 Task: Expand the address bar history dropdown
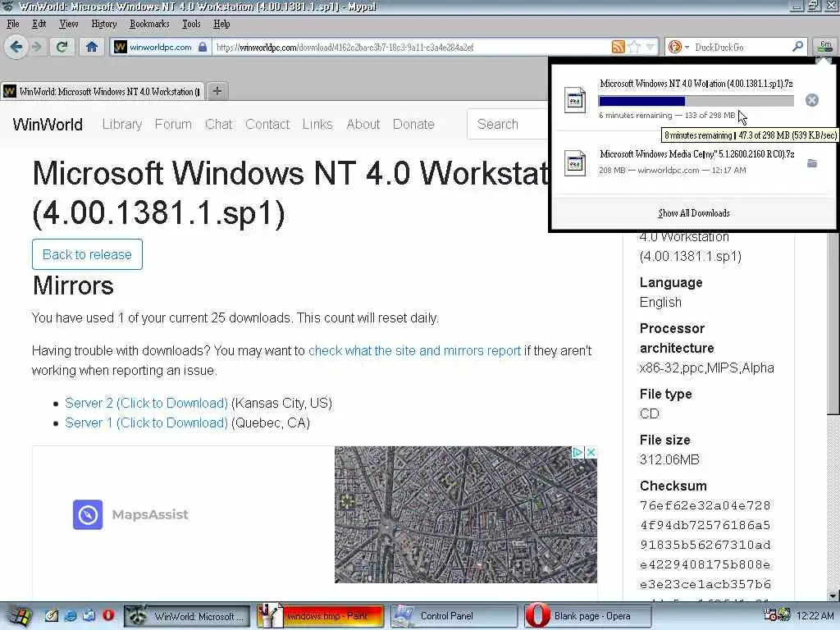tap(650, 47)
